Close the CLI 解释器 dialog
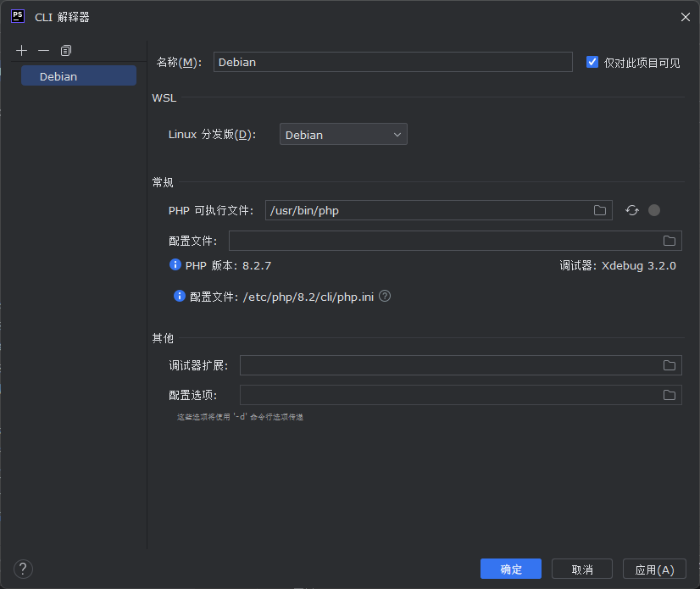This screenshot has height=589, width=700. pos(686,17)
